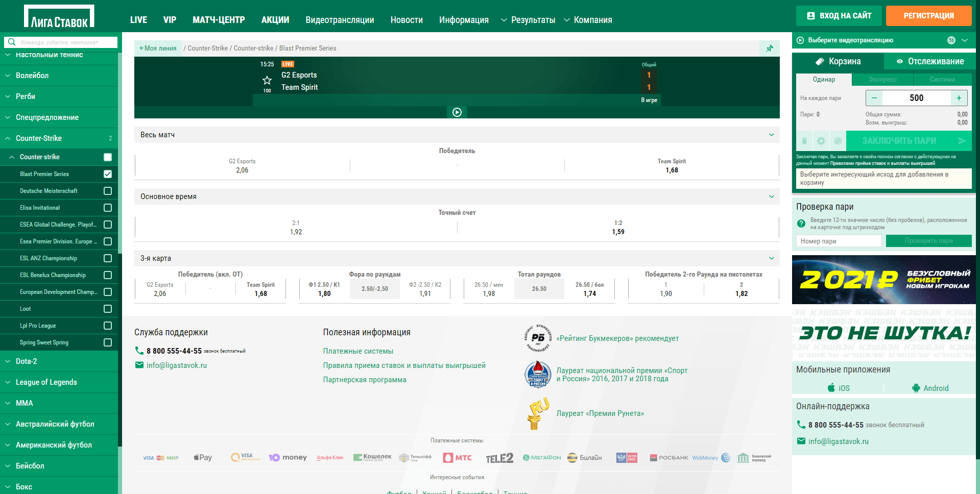Image resolution: width=980 pixels, height=494 pixels.
Task: Add match to favorites star icon
Action: tap(267, 80)
